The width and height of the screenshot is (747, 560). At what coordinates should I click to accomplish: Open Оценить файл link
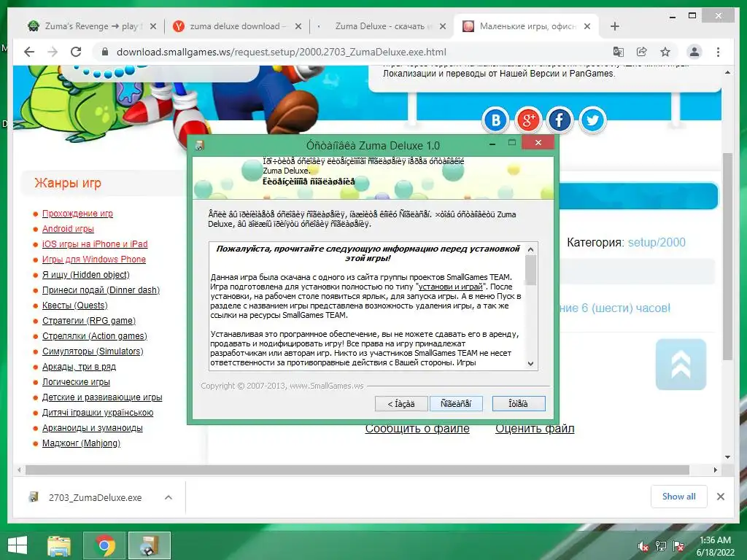pyautogui.click(x=535, y=429)
